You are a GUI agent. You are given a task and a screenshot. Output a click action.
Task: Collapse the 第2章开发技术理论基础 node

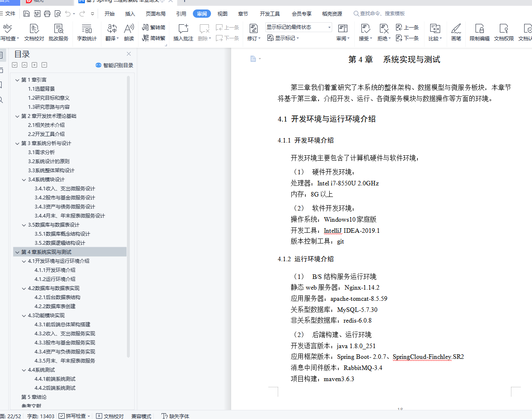17,116
